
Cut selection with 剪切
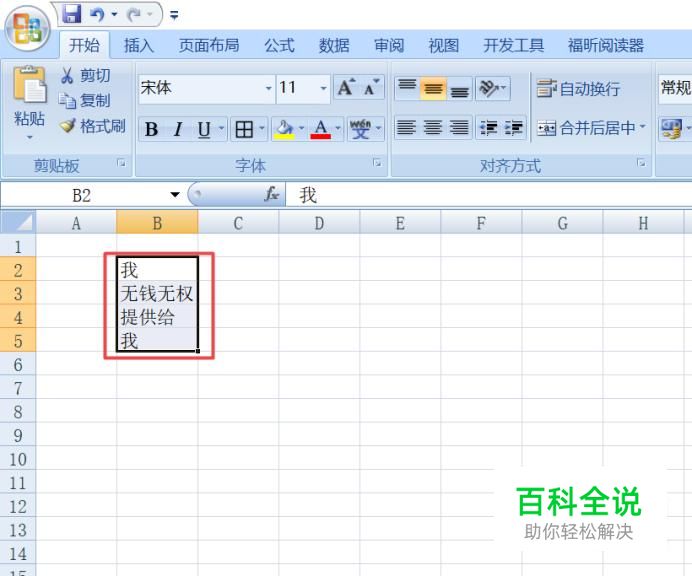(86, 75)
